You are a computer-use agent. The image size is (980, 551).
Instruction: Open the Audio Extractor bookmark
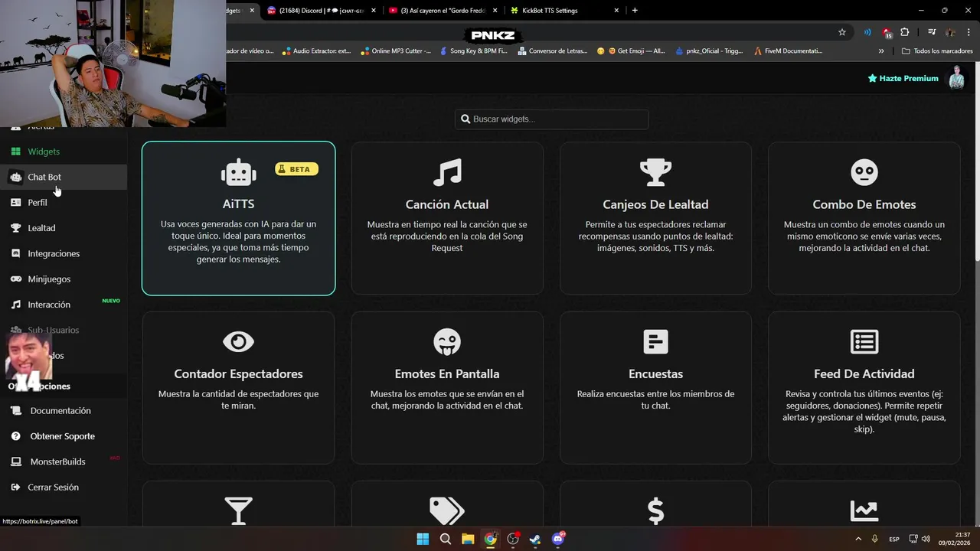316,51
